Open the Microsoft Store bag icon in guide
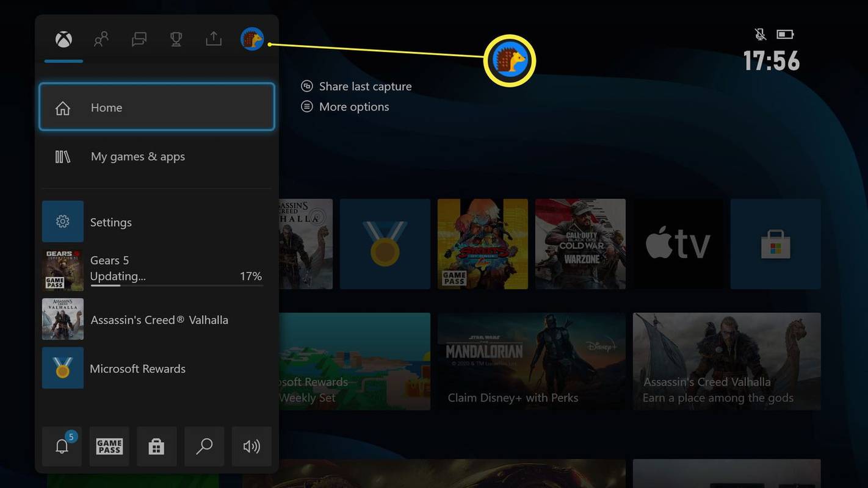868x488 pixels. point(157,447)
